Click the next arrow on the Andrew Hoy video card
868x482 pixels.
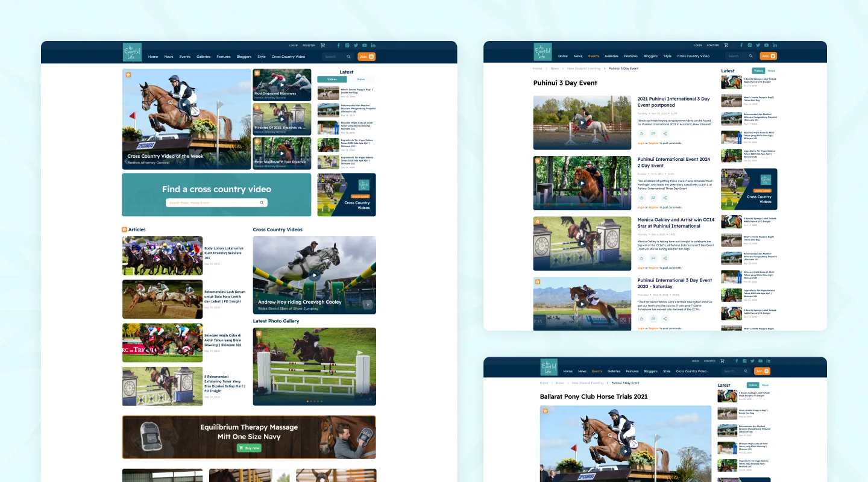(x=368, y=305)
